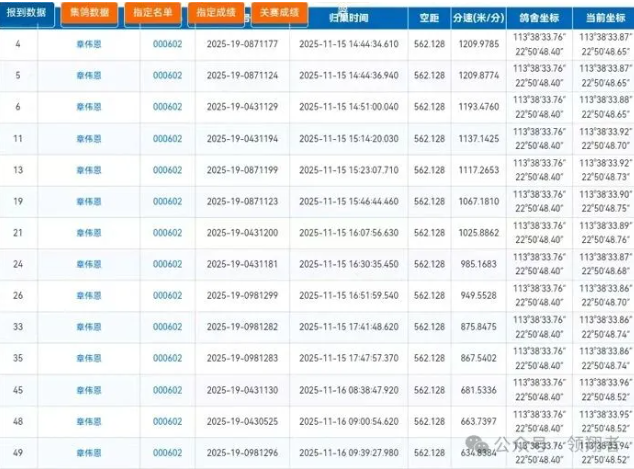
Task: Click owner name 章伟恩 in rank 21 row
Action: (89, 232)
